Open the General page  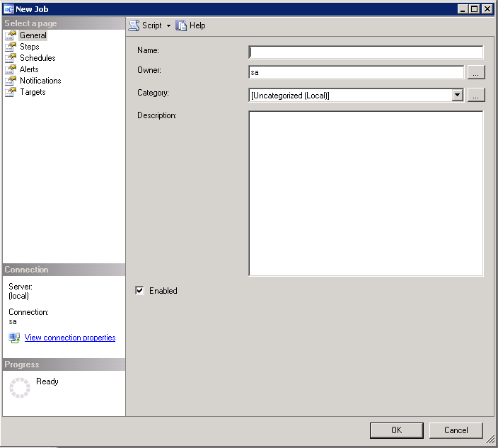tap(33, 35)
